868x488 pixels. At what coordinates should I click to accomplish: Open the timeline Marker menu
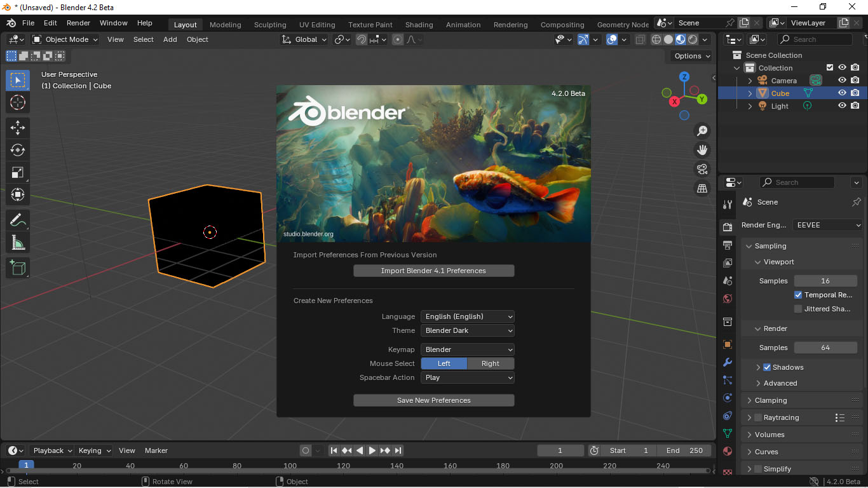[x=156, y=451]
